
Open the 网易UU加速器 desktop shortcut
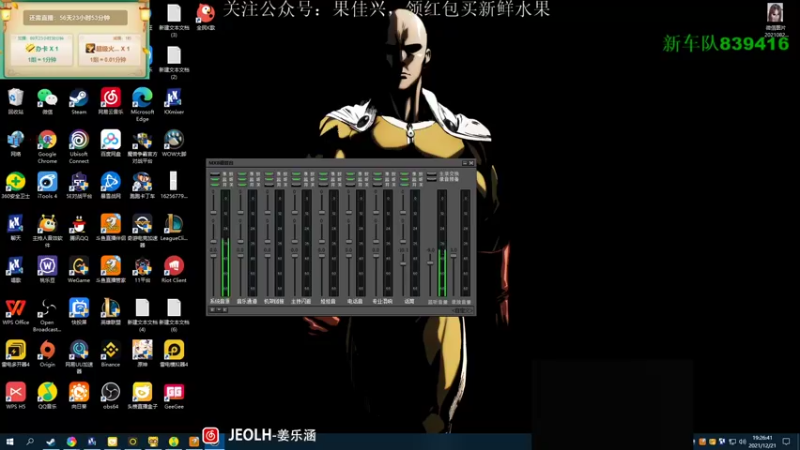point(79,357)
